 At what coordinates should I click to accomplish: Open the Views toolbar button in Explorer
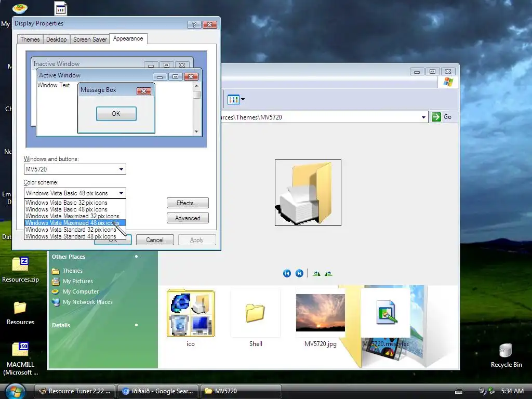(236, 99)
